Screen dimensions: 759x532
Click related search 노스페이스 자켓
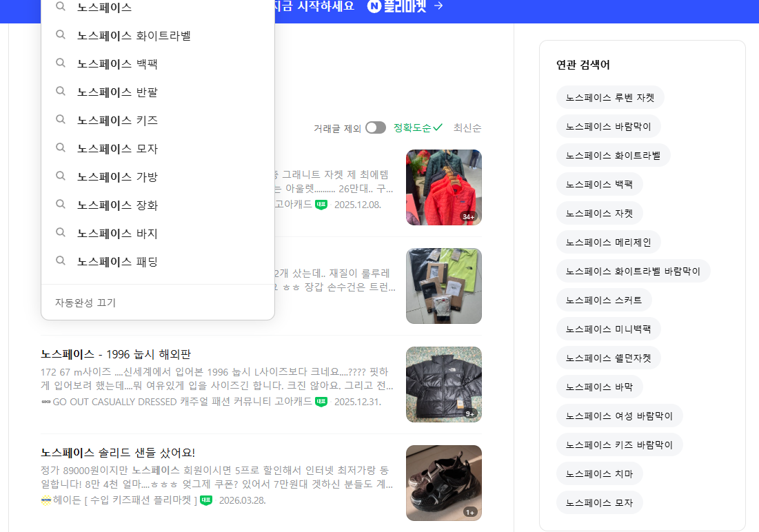click(599, 214)
